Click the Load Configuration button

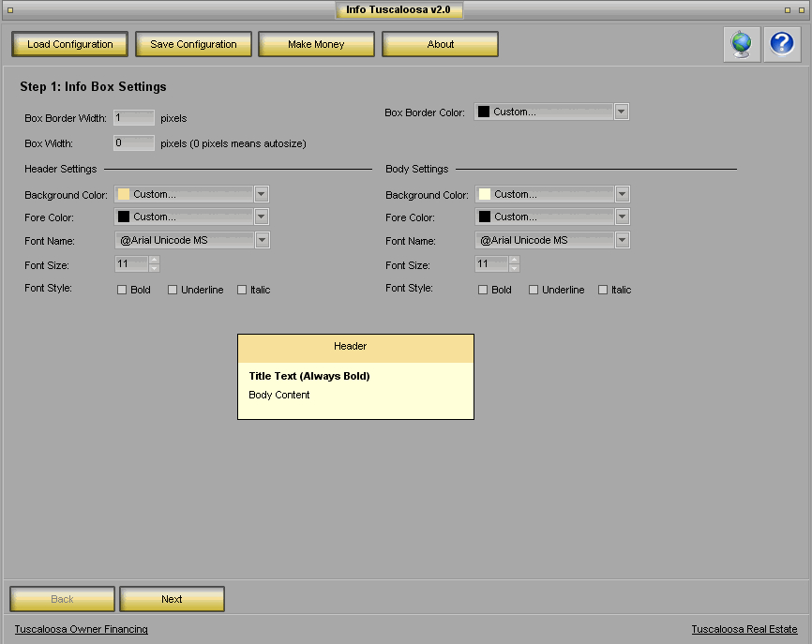click(70, 44)
